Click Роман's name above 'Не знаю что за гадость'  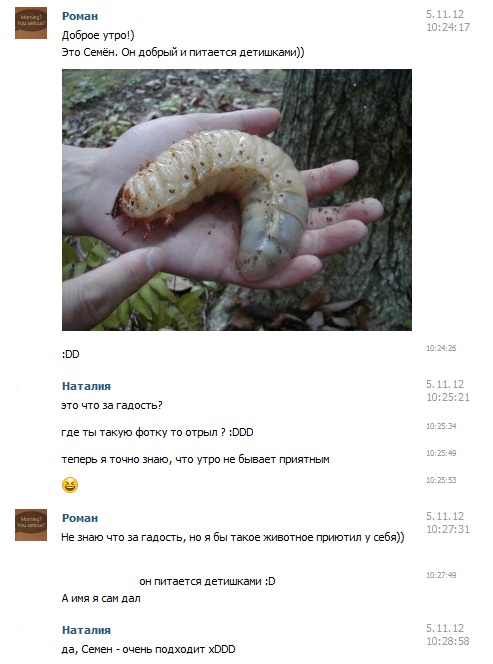[80, 518]
